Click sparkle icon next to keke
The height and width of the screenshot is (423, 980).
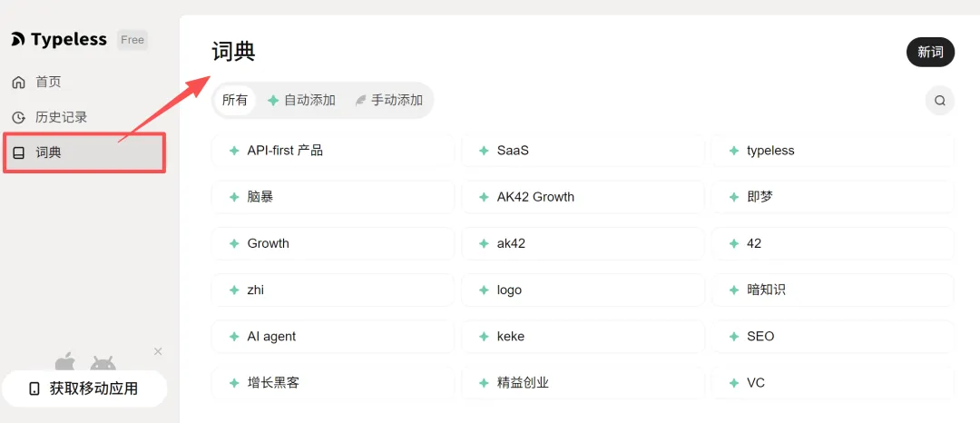pyautogui.click(x=484, y=336)
